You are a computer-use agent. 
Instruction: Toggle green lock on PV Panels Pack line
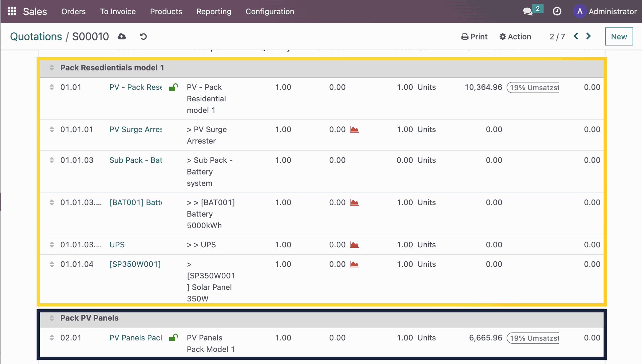click(x=173, y=338)
